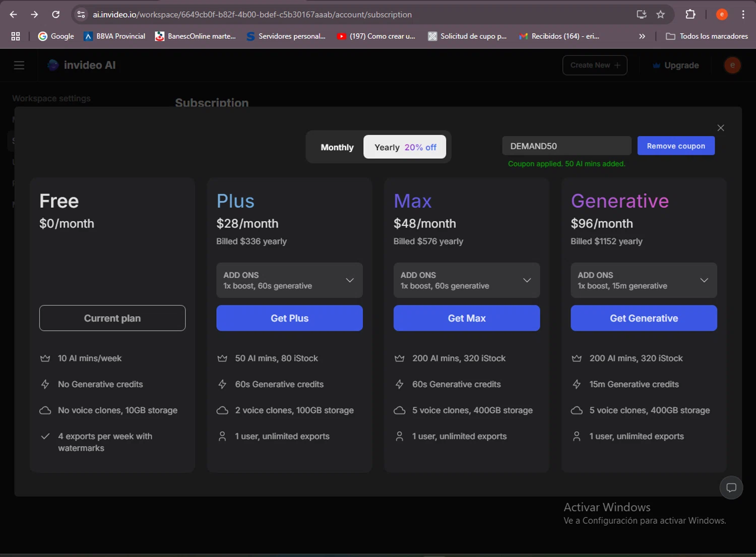The image size is (756, 557).
Task: Open the BBVA Provincial bookmark
Action: coord(114,36)
